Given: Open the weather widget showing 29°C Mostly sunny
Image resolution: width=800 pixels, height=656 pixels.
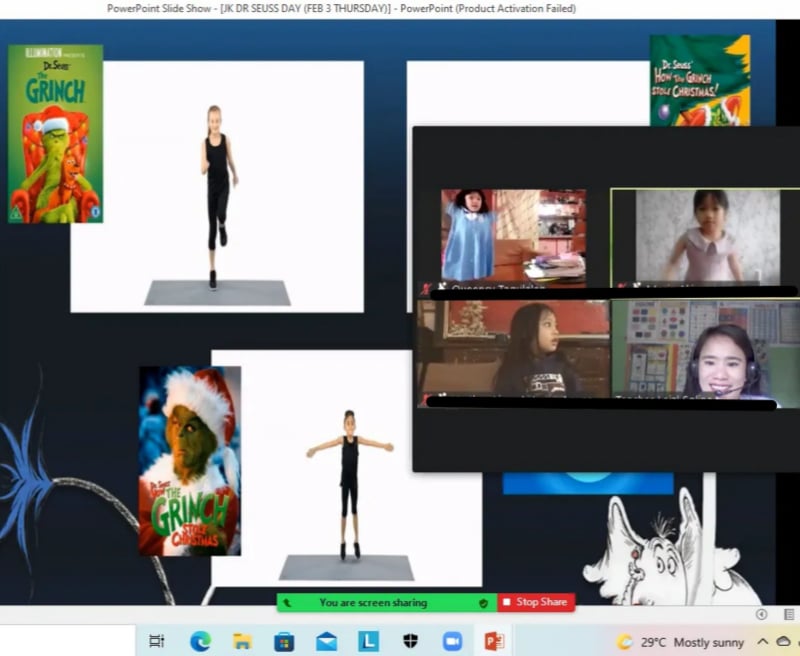Looking at the screenshot, I should click(681, 642).
